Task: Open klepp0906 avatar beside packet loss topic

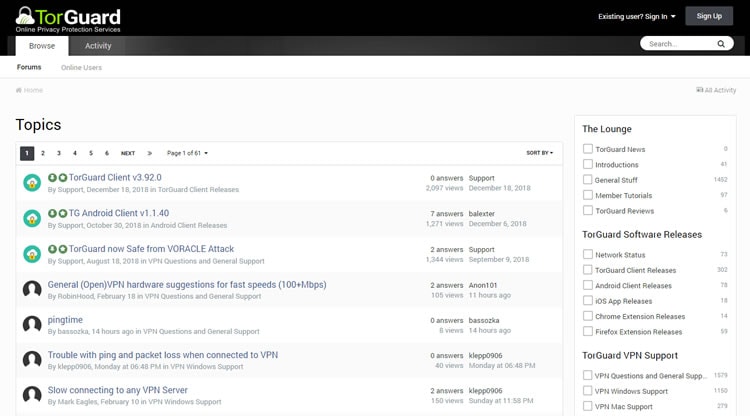Action: click(32, 360)
